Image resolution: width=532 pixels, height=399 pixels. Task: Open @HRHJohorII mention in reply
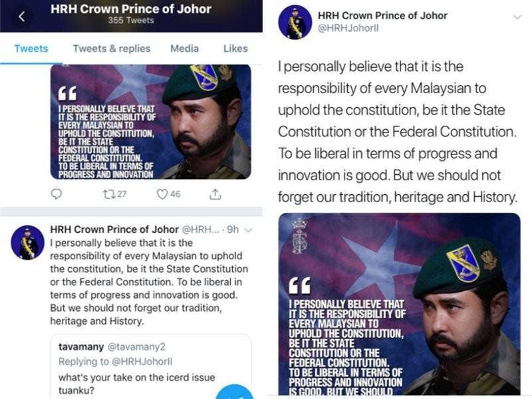point(142,361)
